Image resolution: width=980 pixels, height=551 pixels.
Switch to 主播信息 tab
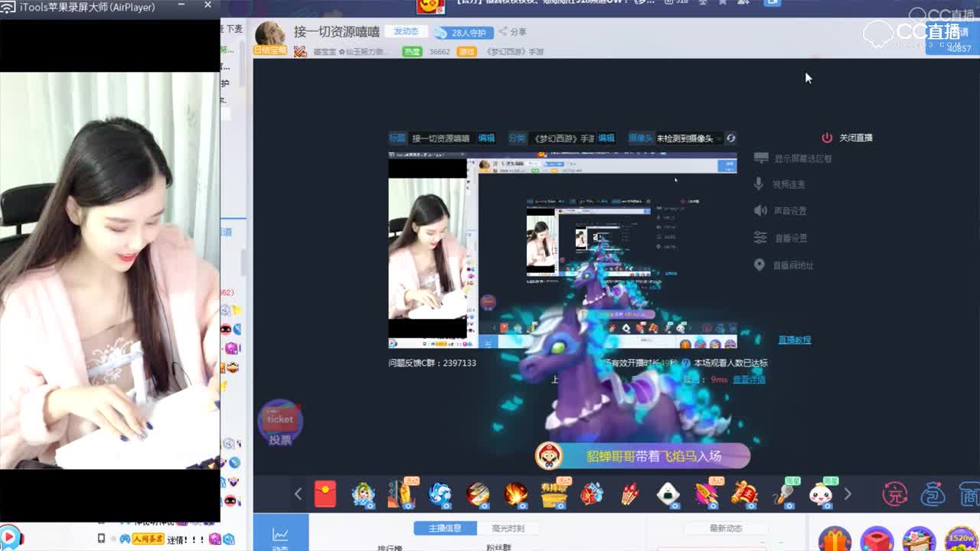(445, 529)
